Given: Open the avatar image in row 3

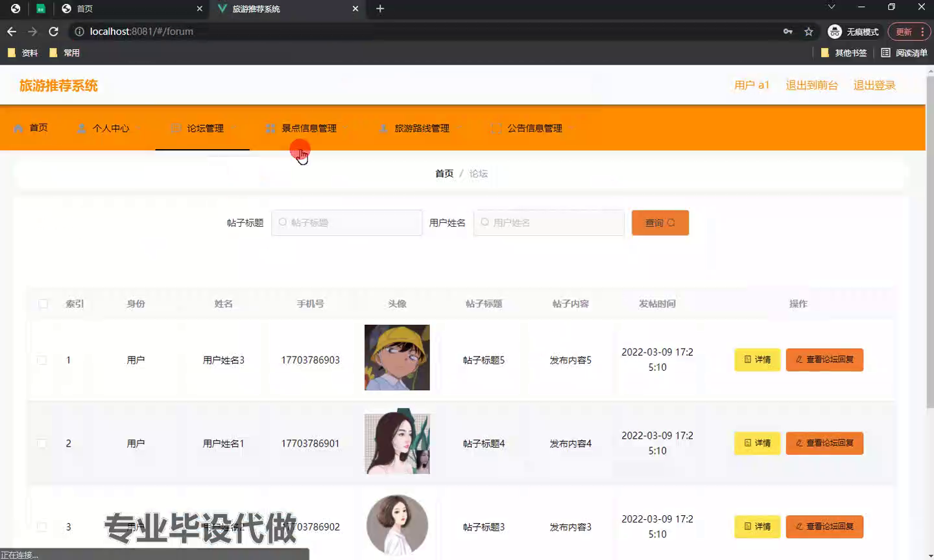Looking at the screenshot, I should (x=397, y=524).
